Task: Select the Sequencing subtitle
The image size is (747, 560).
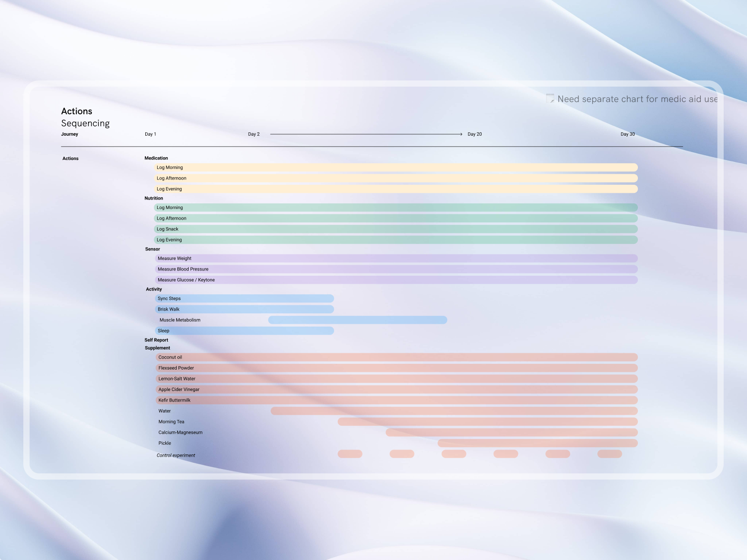Action: 85,123
